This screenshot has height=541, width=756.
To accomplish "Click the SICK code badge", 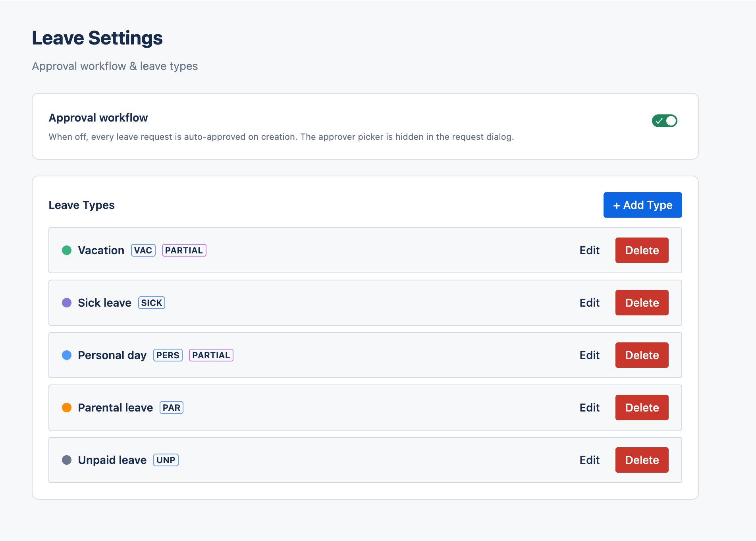I will (x=151, y=303).
